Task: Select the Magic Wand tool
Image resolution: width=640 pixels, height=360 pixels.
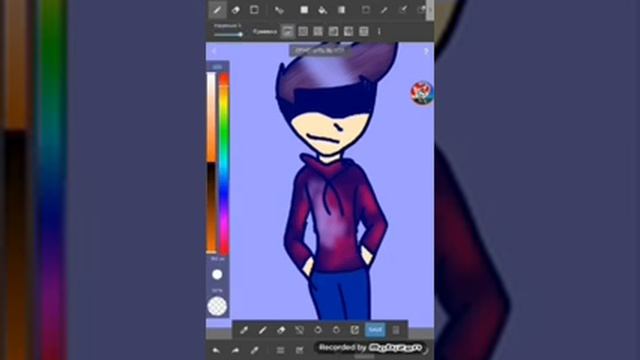Action: (384, 10)
